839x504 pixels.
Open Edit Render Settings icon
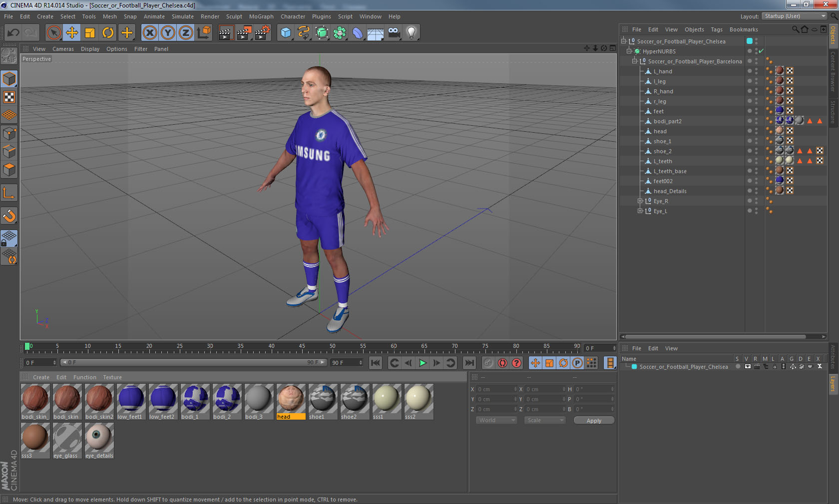(262, 33)
